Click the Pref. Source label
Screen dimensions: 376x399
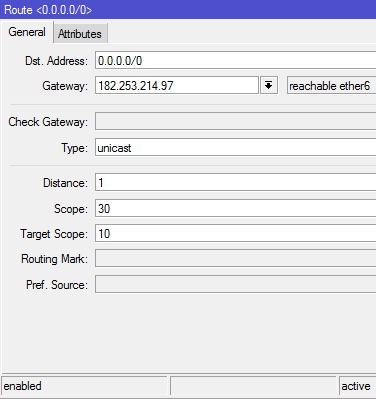click(x=57, y=285)
